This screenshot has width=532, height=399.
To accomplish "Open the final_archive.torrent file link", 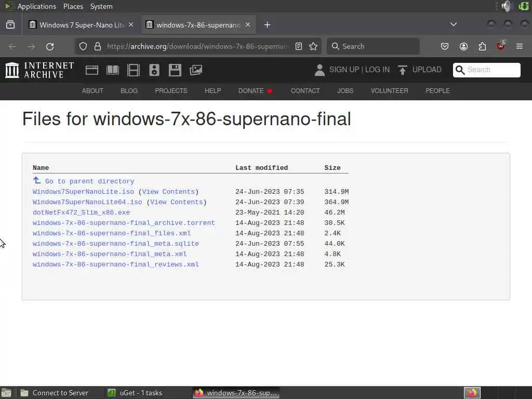I will [x=124, y=223].
